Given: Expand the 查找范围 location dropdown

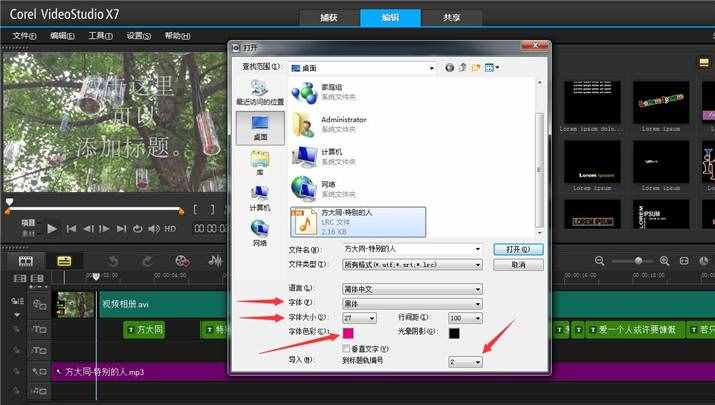Looking at the screenshot, I should coord(431,68).
